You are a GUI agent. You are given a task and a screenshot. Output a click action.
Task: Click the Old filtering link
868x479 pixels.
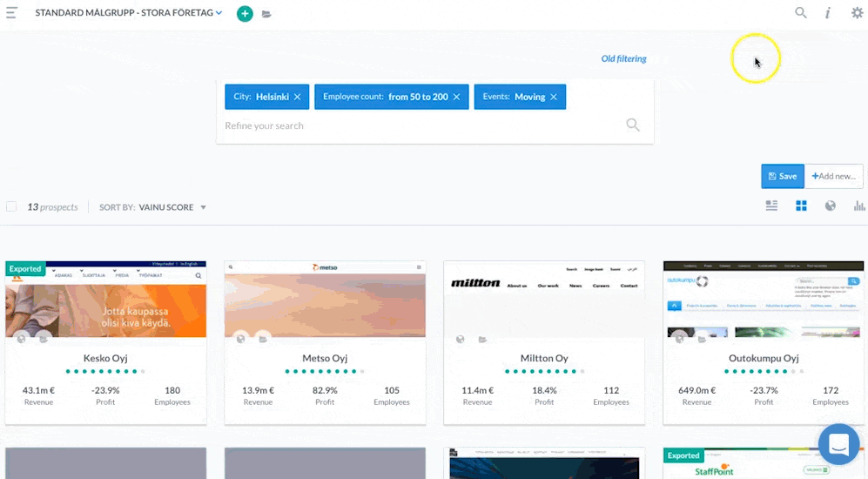[623, 59]
